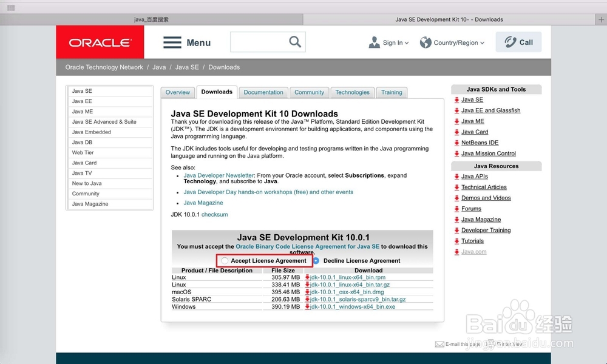Click the Call phone button
Image resolution: width=607 pixels, height=364 pixels.
coord(518,42)
